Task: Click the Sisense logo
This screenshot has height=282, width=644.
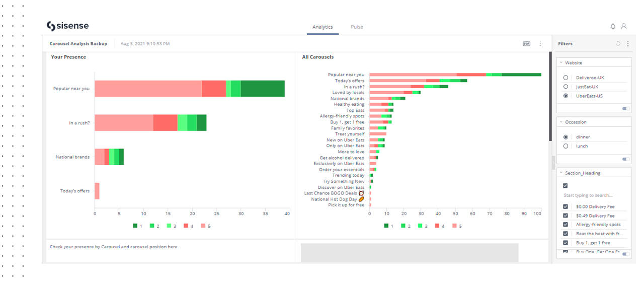Action: [67, 26]
